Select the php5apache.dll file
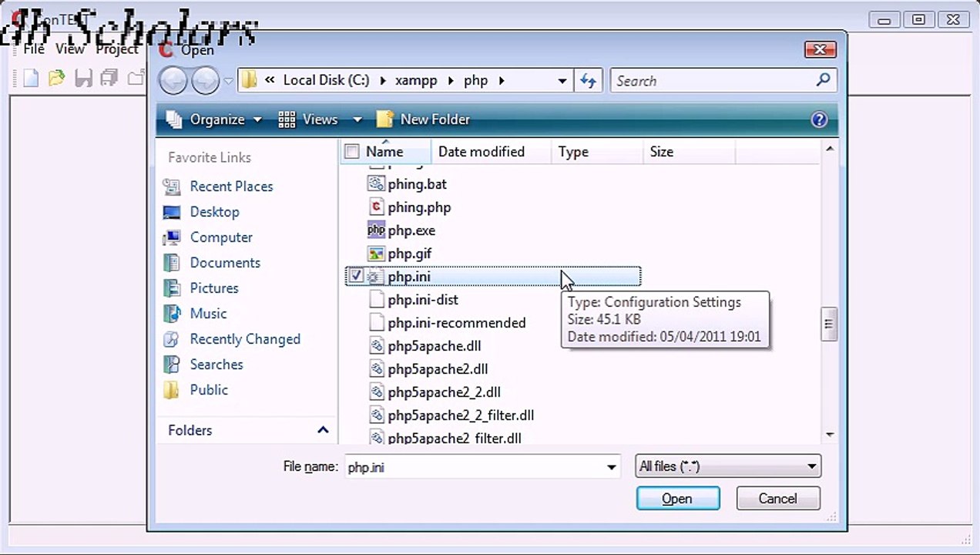Viewport: 980px width, 555px height. pyautogui.click(x=435, y=346)
